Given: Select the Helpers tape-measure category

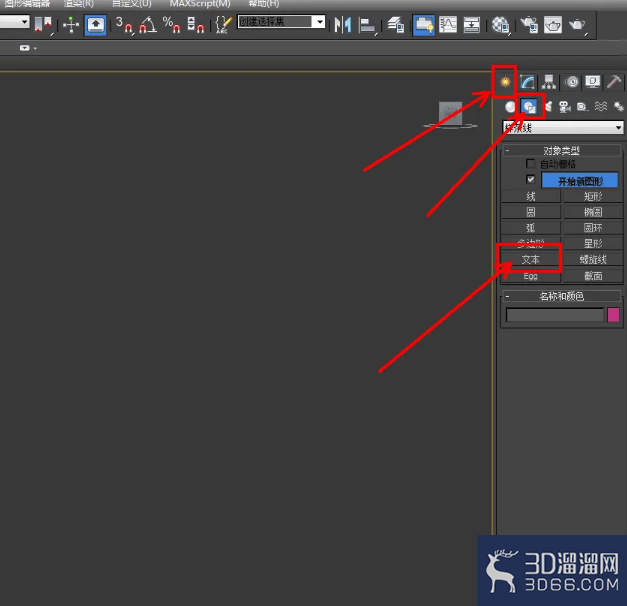Looking at the screenshot, I should 582,107.
